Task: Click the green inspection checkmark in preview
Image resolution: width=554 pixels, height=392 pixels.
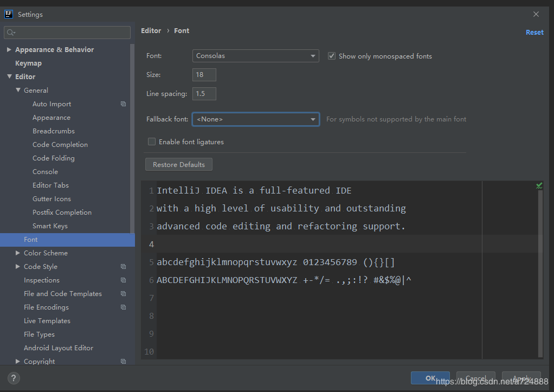Action: [539, 185]
